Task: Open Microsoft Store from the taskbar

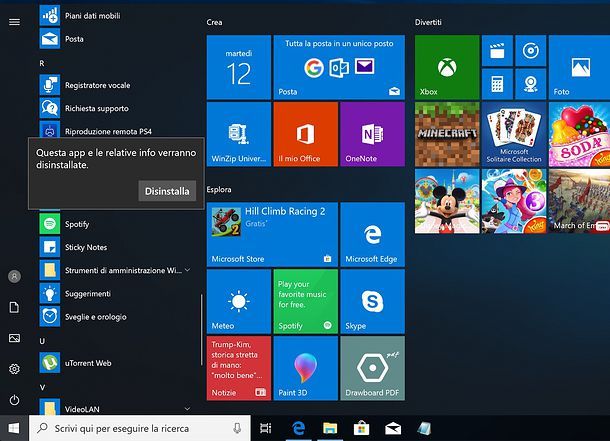Action: [361, 428]
